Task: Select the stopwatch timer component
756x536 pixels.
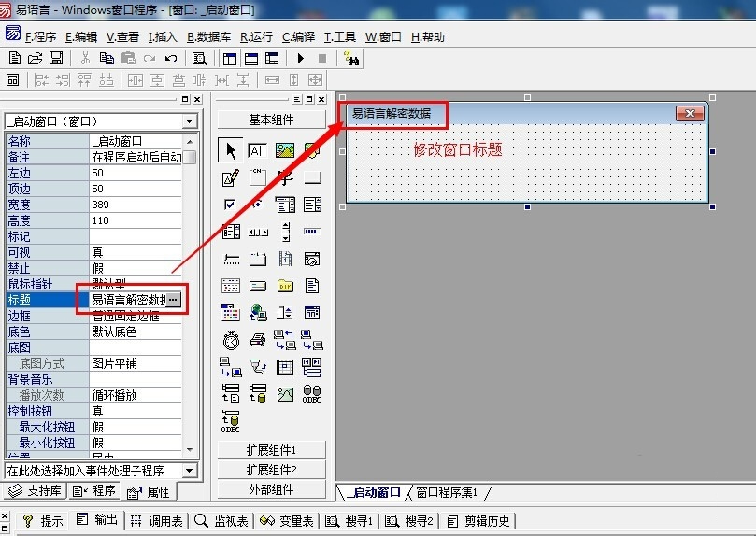Action: [x=231, y=340]
